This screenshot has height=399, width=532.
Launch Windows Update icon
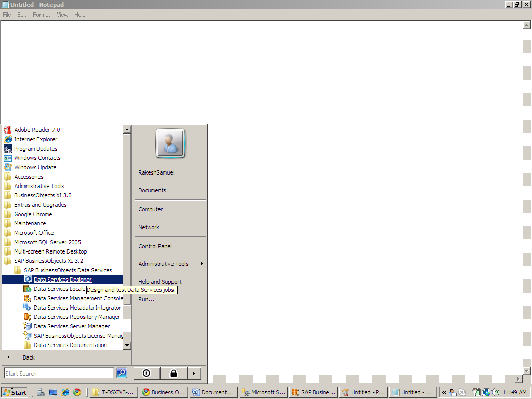pos(7,167)
